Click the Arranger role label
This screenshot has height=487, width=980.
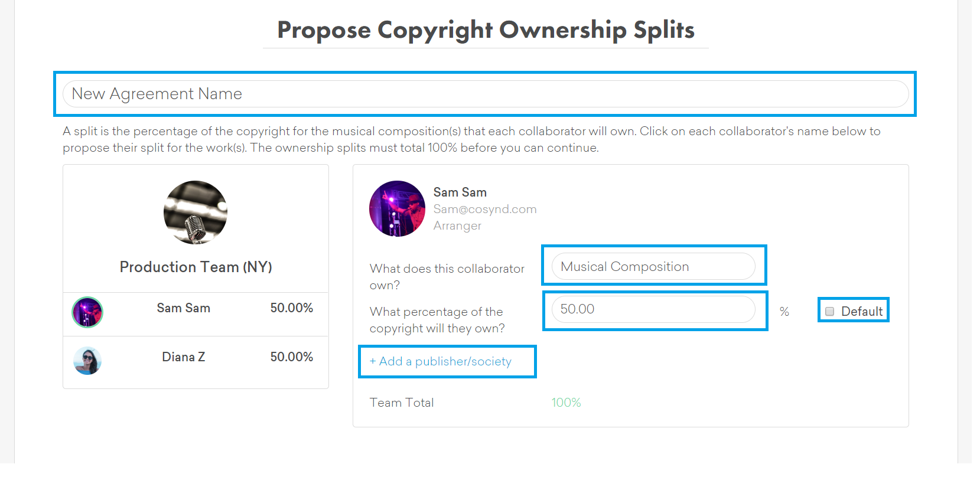(457, 225)
